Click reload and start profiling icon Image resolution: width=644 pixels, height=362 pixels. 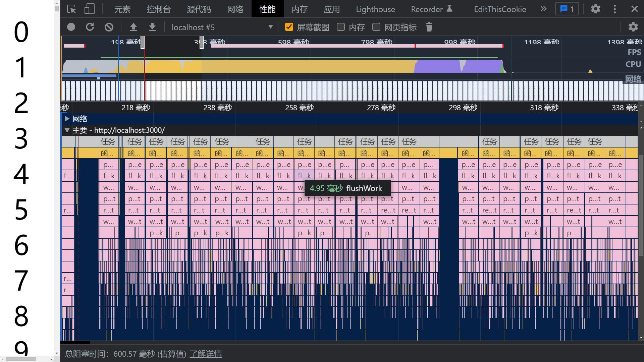90,27
